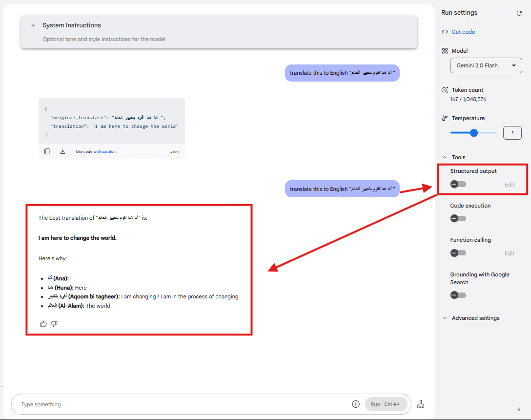531x420 pixels.
Task: Turn on the Code execution toggle
Action: 458,218
